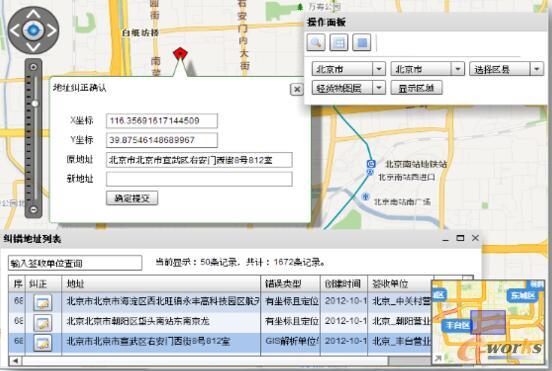This screenshot has height=371, width=552.
Task: Click the zoom-in plus button above slider
Action: click(x=33, y=67)
